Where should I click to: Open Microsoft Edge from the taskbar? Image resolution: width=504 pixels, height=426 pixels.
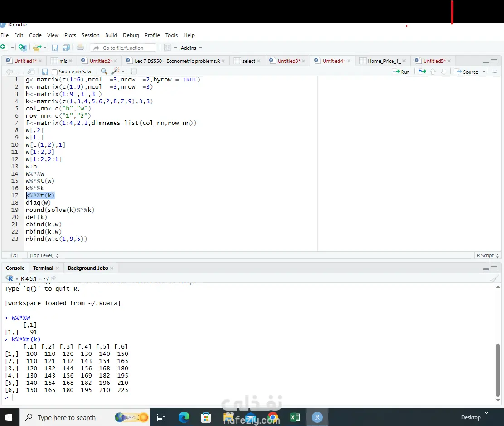(x=184, y=417)
